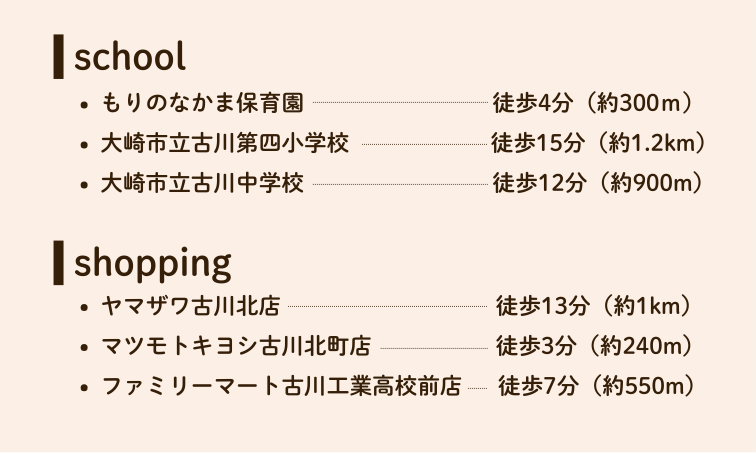Click the bullet before 大崎市立古川中学校
The height and width of the screenshot is (453, 756).
[84, 184]
